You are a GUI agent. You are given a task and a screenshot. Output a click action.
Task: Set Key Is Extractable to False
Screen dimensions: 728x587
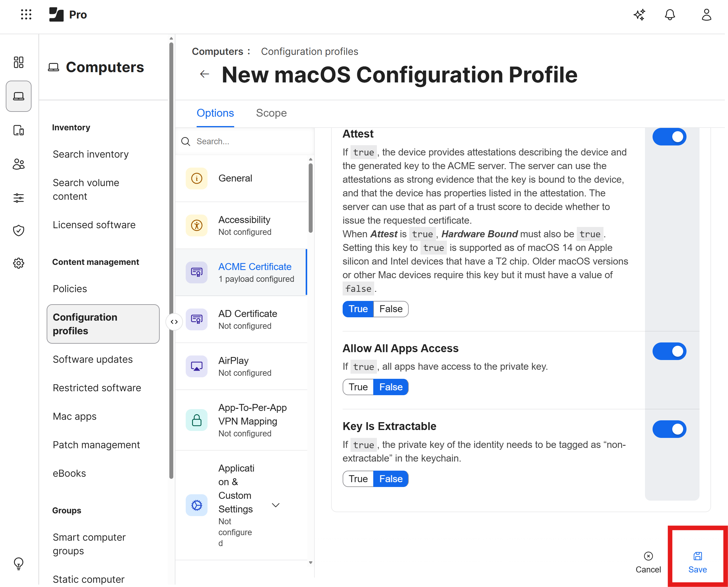coord(391,479)
